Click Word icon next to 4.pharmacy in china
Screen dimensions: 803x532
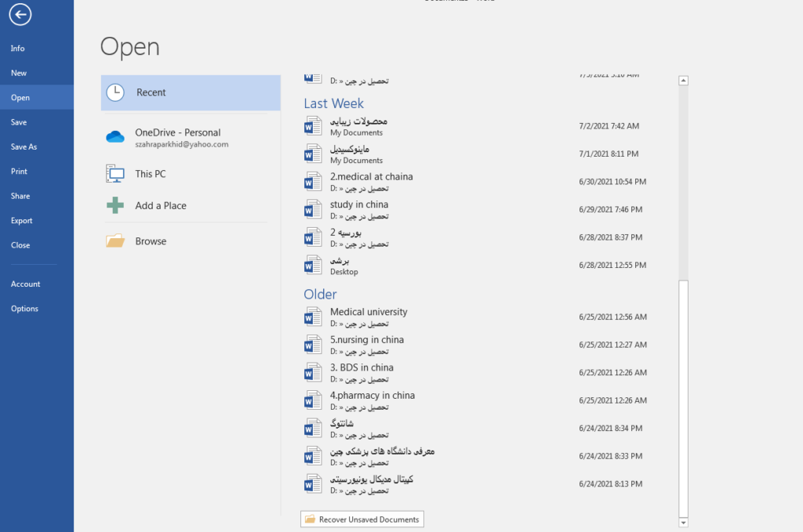tap(313, 400)
